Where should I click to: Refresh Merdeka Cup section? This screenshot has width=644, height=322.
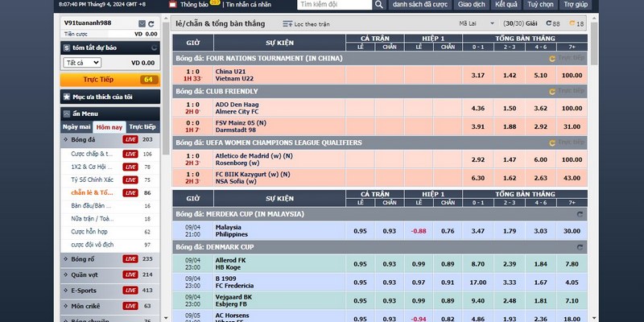point(580,214)
